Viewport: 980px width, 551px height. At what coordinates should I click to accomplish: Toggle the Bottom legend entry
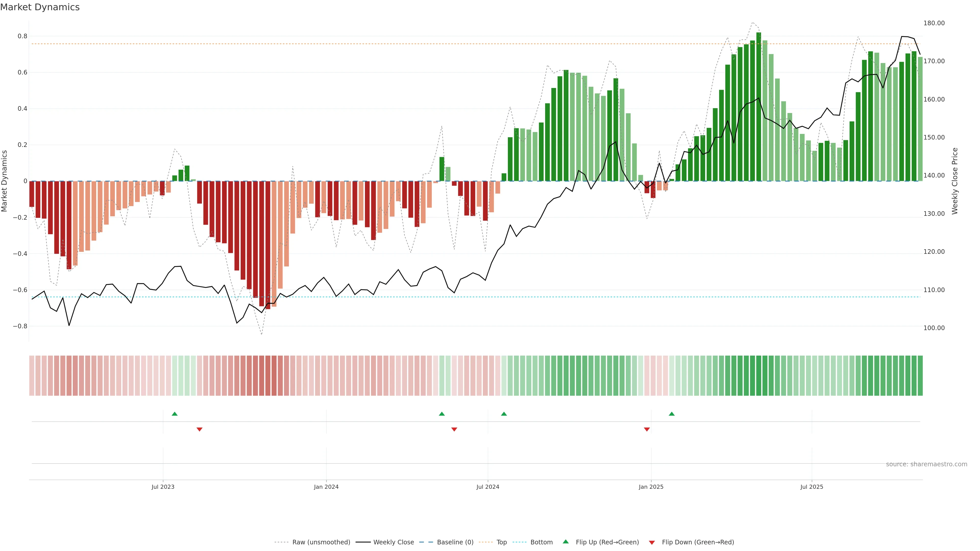tap(541, 542)
